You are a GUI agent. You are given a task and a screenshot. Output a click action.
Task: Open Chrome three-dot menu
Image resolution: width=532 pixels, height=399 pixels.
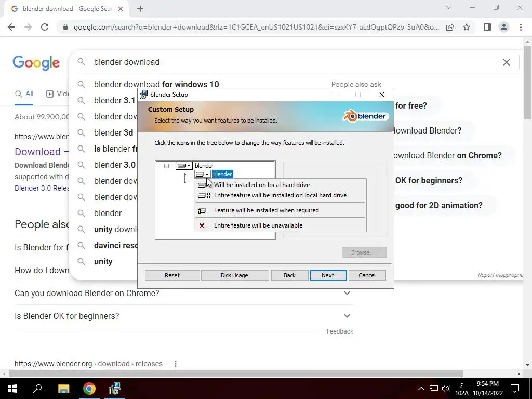521,27
